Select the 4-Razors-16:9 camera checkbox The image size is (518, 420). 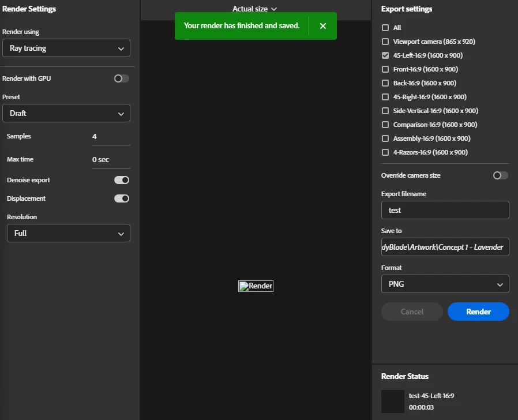pos(385,152)
